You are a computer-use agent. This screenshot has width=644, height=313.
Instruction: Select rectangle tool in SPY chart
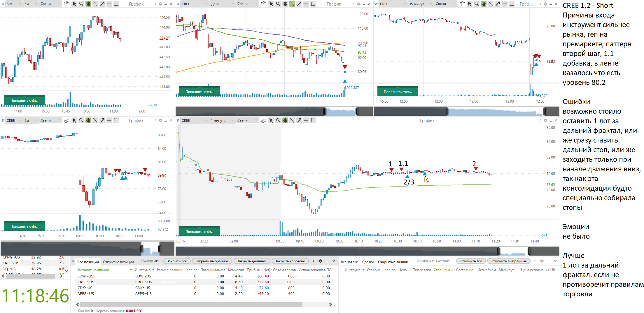point(116,4)
